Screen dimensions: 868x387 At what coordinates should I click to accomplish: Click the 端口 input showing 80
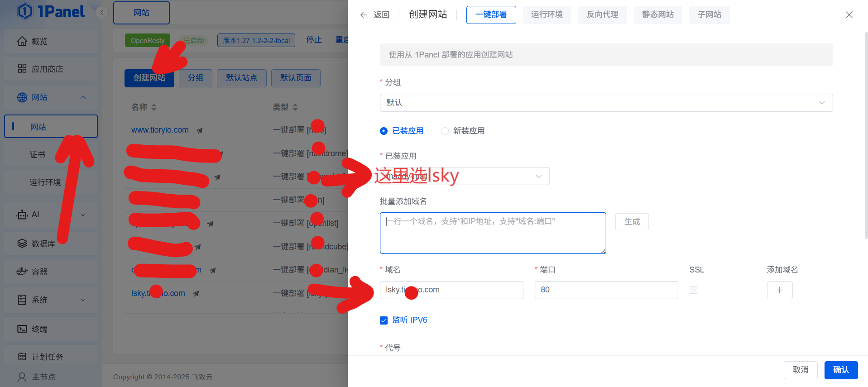(x=606, y=290)
